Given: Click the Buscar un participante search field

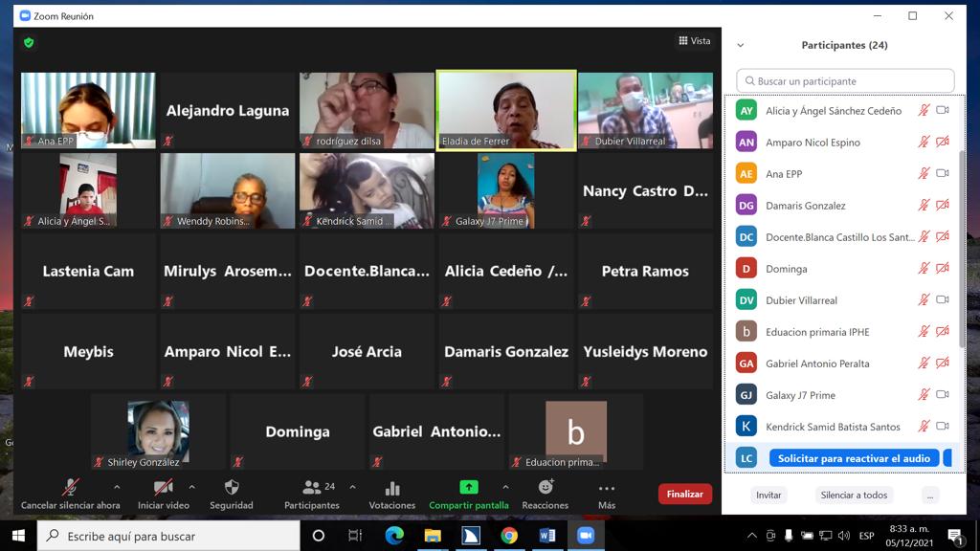Looking at the screenshot, I should (x=845, y=81).
